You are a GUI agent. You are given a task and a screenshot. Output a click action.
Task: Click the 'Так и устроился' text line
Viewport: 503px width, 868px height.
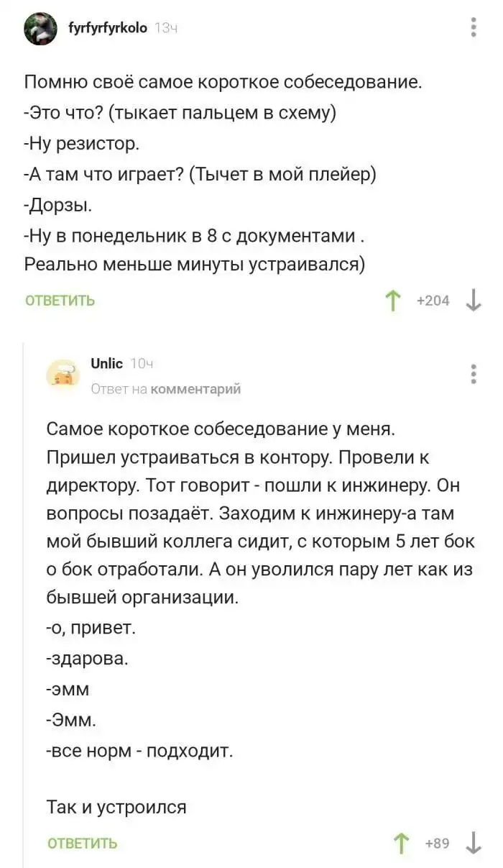click(116, 807)
